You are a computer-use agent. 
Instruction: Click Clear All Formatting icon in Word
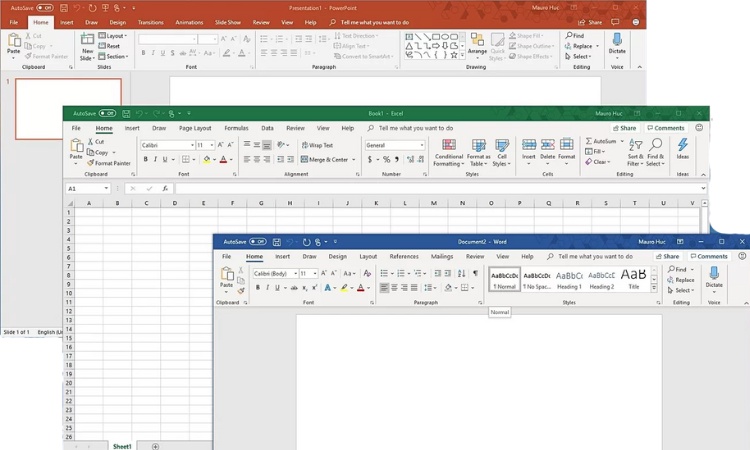click(367, 273)
